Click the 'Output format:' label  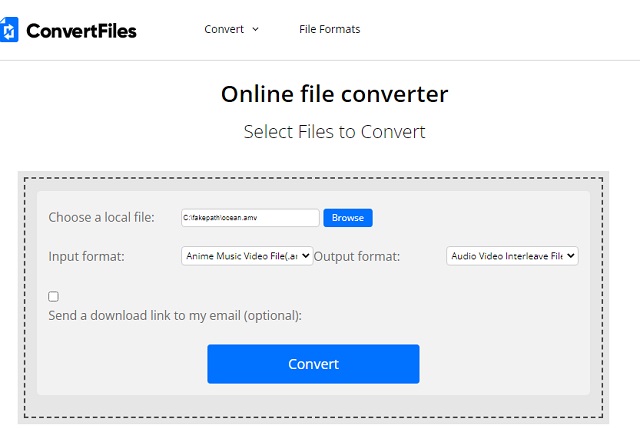click(x=357, y=256)
